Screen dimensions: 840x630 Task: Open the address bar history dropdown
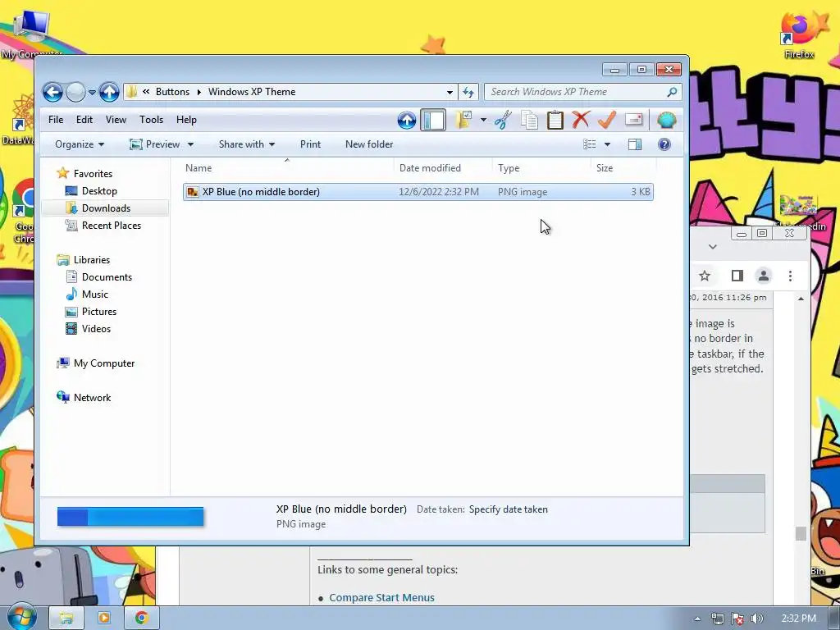[x=450, y=92]
